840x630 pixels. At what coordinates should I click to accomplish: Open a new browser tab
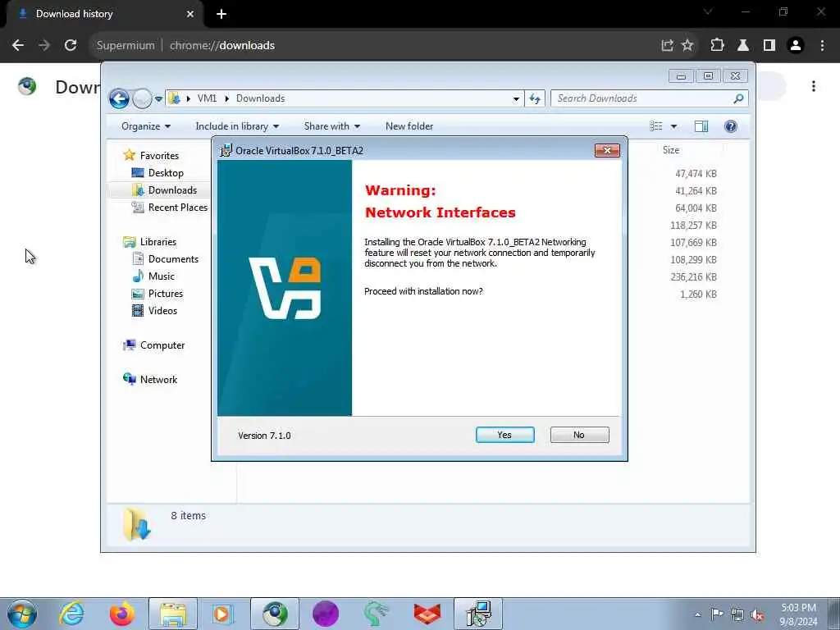(221, 14)
